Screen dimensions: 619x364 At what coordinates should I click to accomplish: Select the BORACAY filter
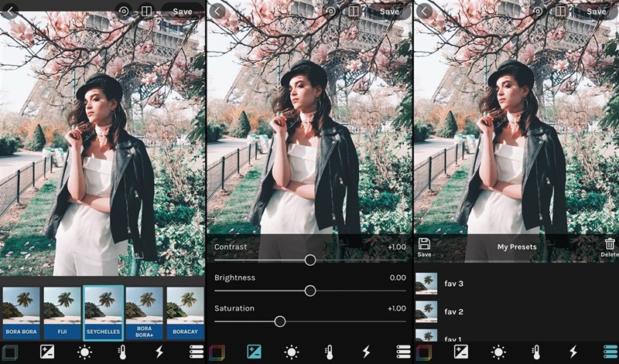pyautogui.click(x=185, y=313)
